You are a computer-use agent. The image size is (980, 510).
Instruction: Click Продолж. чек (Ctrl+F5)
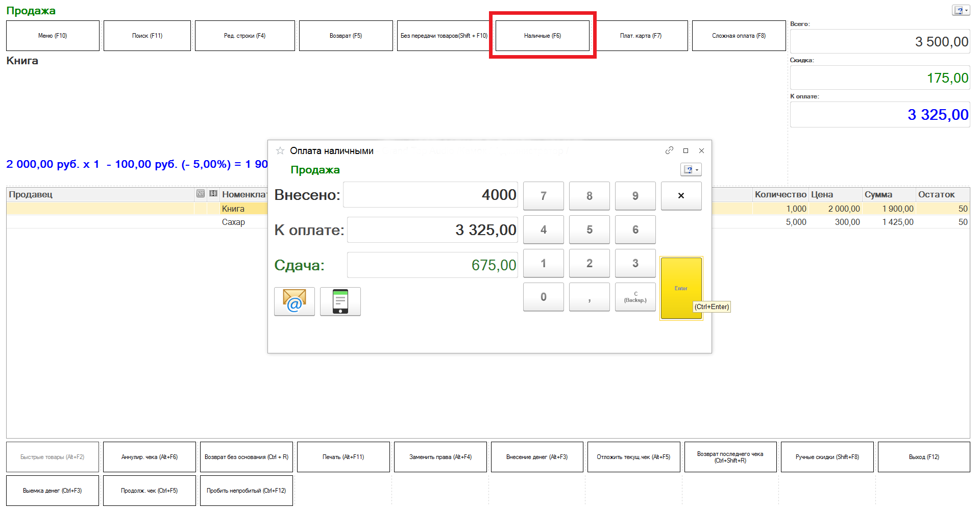[x=150, y=491]
